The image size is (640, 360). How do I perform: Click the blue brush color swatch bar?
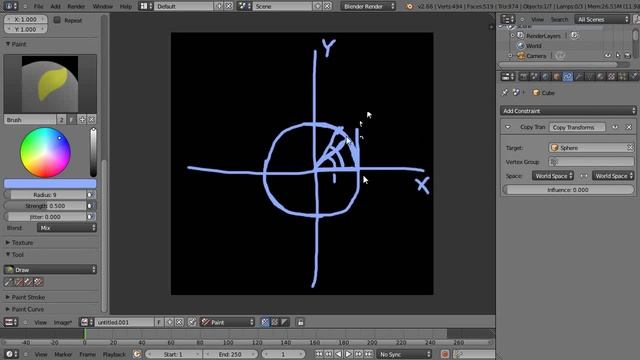tap(50, 183)
